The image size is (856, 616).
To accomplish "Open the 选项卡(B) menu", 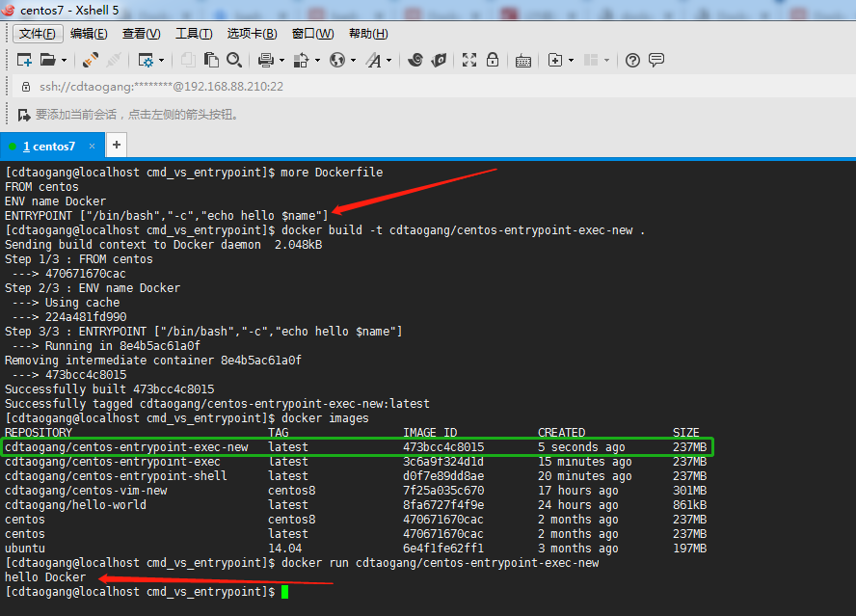I will point(253,34).
